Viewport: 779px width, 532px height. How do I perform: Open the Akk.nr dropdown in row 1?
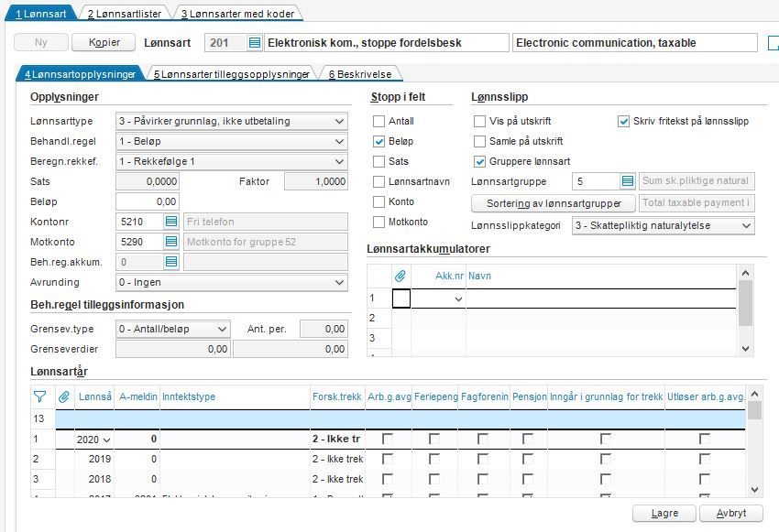(x=458, y=299)
